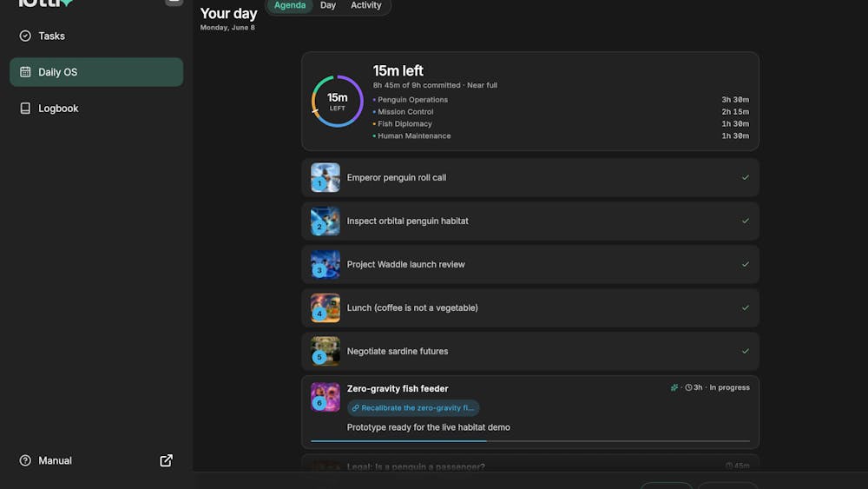Click thumbnail for Zero-gravity fish feeder
Viewport: 868px width, 489px height.
(325, 397)
